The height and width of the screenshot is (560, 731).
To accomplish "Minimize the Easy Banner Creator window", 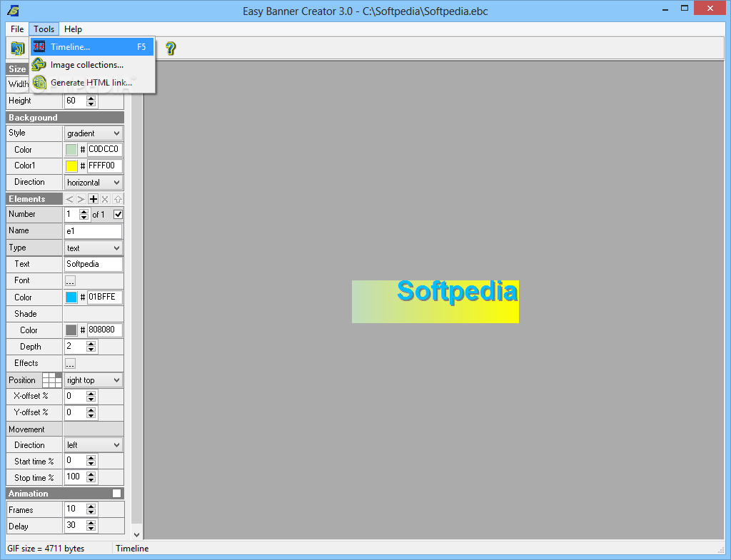I will point(665,9).
